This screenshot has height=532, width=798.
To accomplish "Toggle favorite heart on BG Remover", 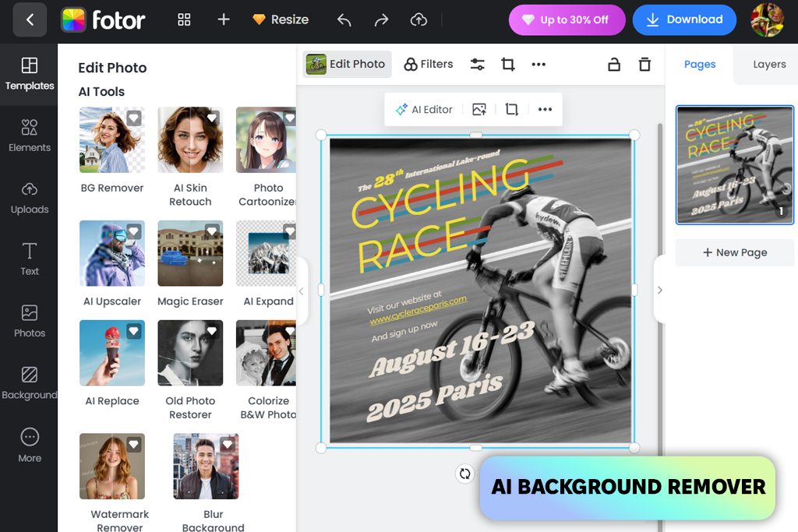I will 134,118.
